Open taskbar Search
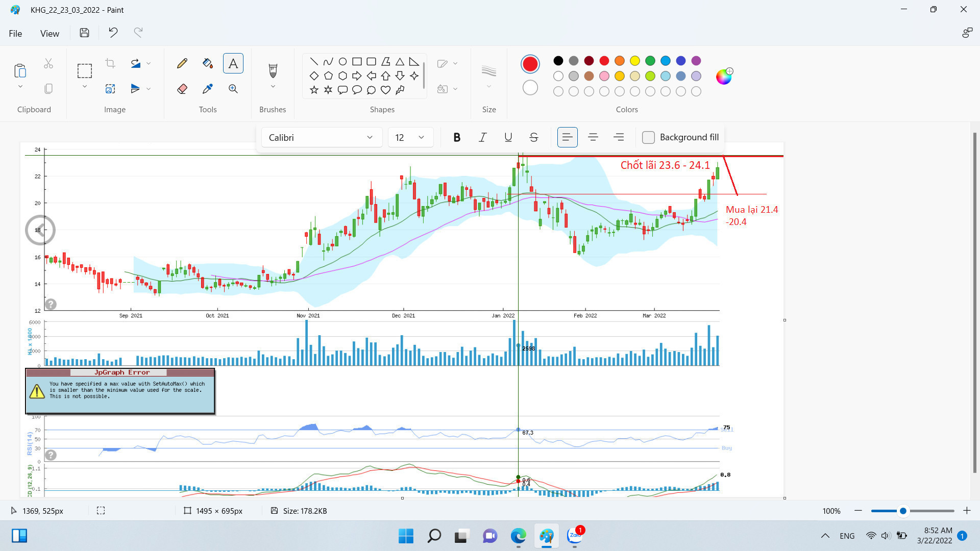 434,536
